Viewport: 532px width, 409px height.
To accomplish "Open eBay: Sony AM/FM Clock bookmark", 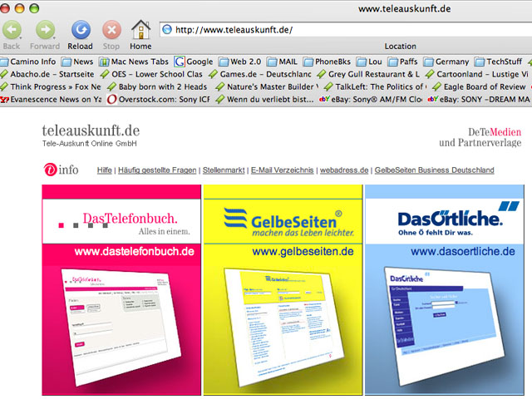I will click(x=371, y=99).
